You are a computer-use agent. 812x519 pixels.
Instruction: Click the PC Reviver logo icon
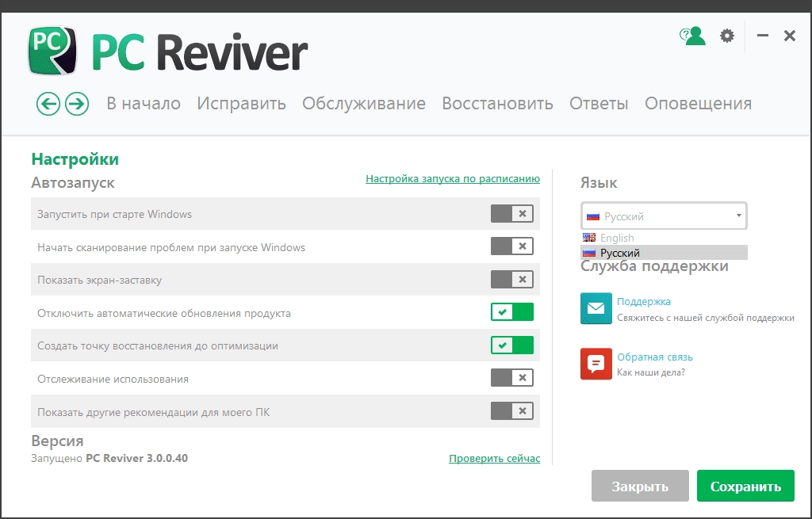pyautogui.click(x=52, y=51)
